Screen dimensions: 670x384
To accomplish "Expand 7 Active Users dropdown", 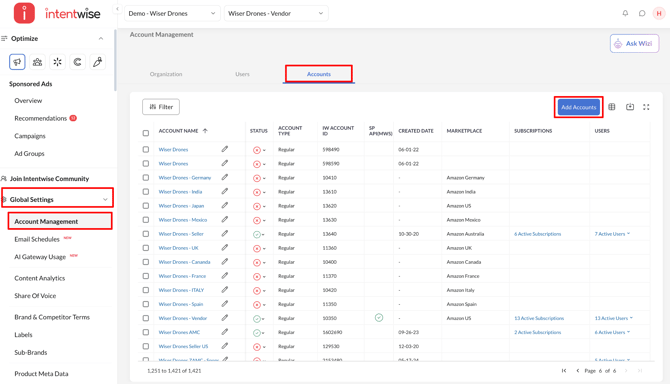I will point(612,234).
